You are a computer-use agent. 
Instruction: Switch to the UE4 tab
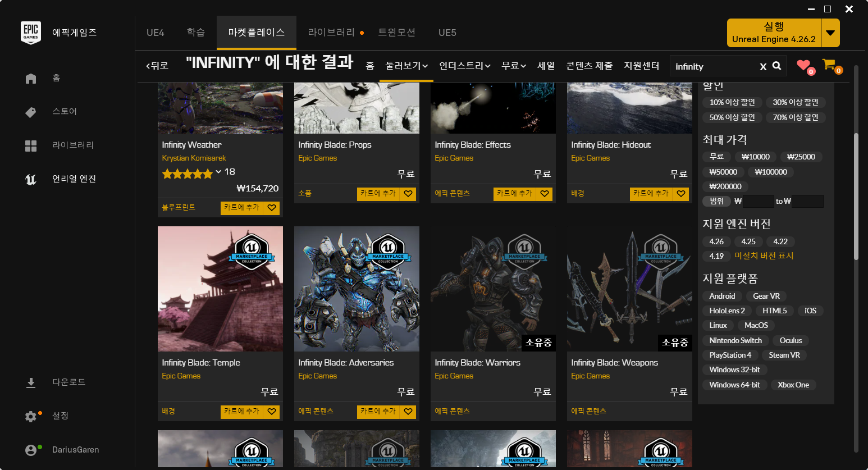pos(156,33)
